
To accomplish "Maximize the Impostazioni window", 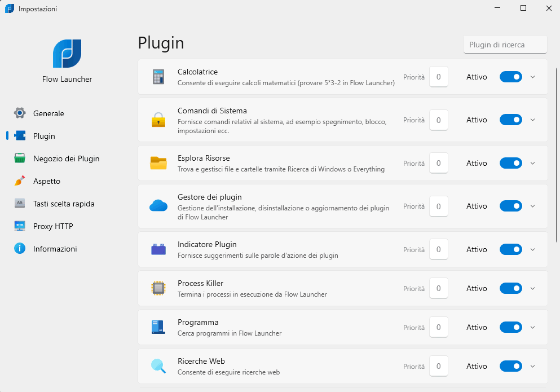I will [523, 8].
